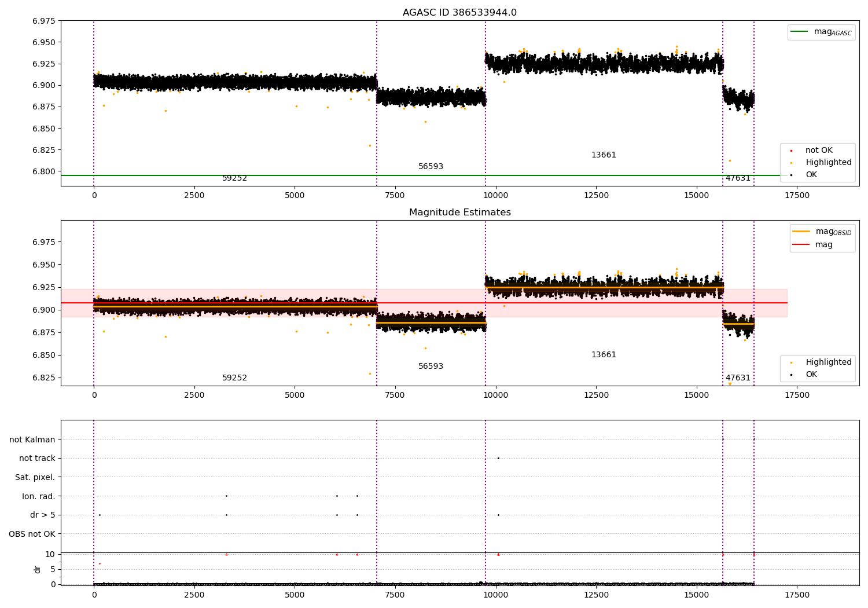The height and width of the screenshot is (608, 868).
Task: Click obsid label 13661 in Magnitude Estimates plot
Action: point(604,355)
